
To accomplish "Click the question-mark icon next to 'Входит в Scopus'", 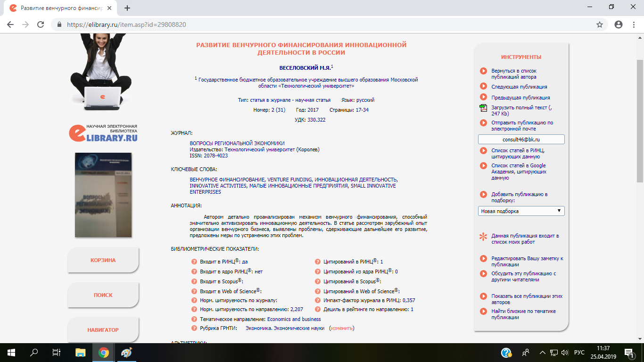I will (194, 281).
